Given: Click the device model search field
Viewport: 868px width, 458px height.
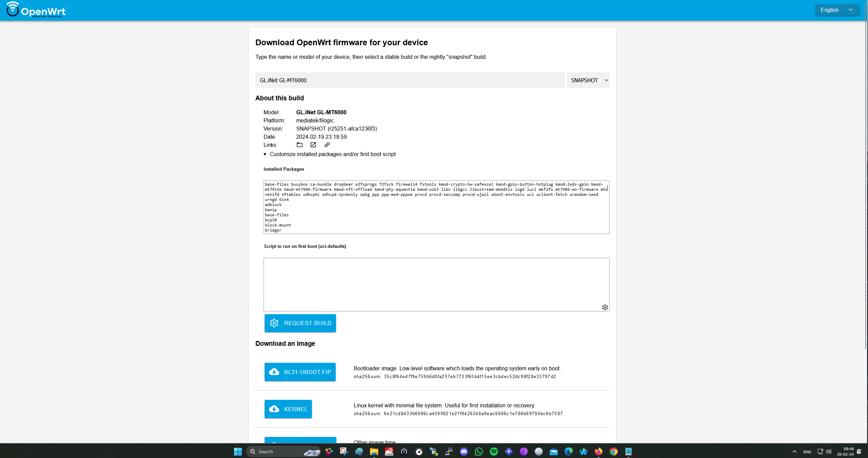Looking at the screenshot, I should point(410,80).
